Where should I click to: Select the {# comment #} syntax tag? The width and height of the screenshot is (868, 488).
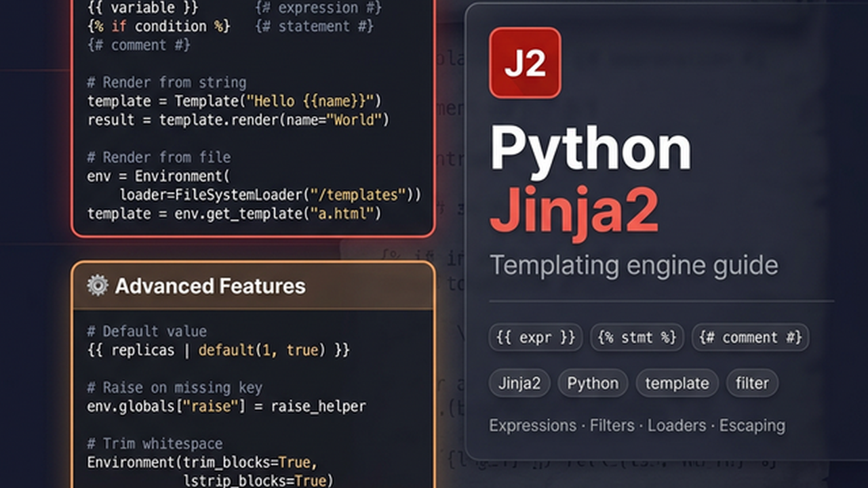750,337
